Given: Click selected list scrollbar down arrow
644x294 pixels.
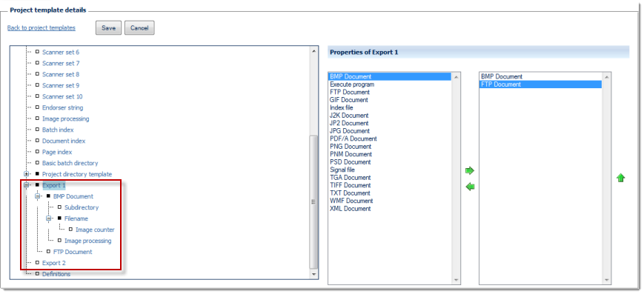Looking at the screenshot, I should click(x=607, y=280).
